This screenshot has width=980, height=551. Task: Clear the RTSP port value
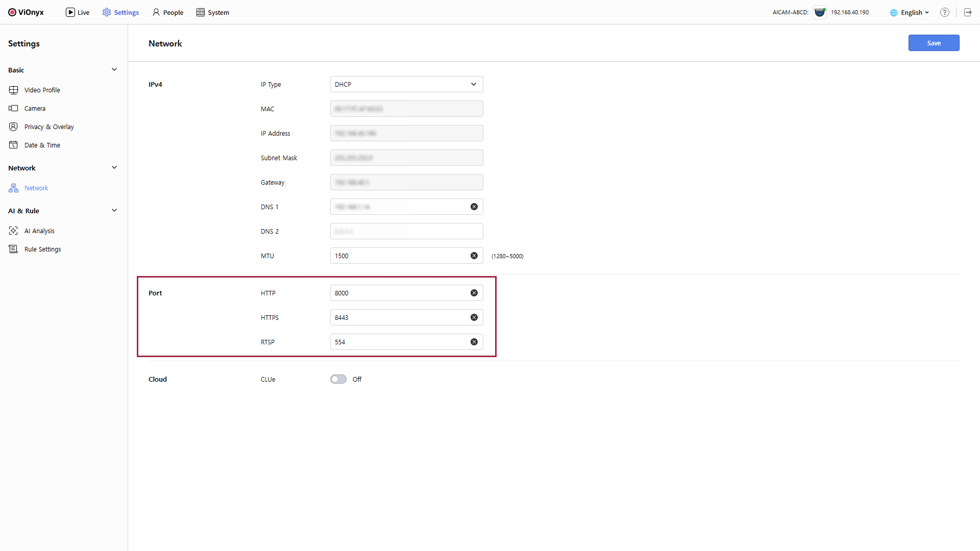coord(474,342)
